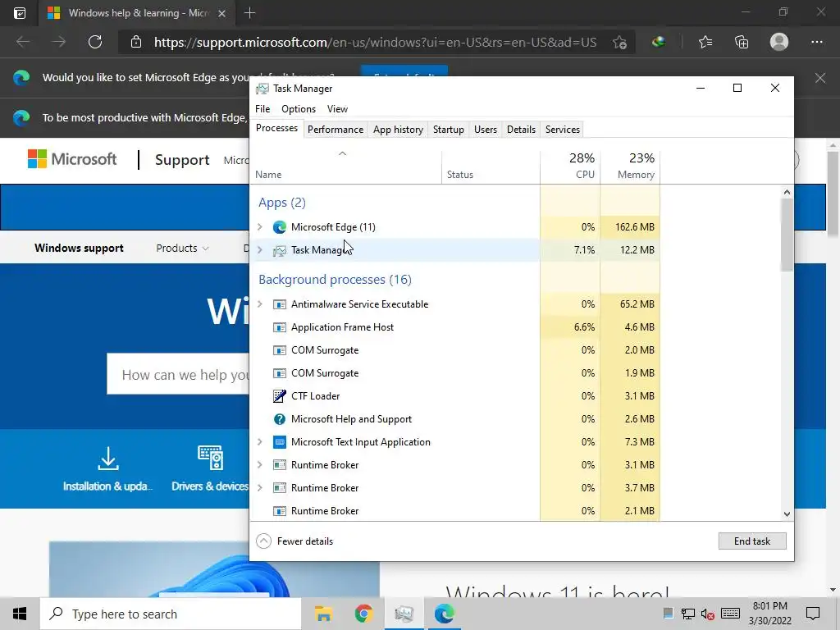Switch to the Startup tab
Image resolution: width=840 pixels, height=630 pixels.
click(x=449, y=130)
